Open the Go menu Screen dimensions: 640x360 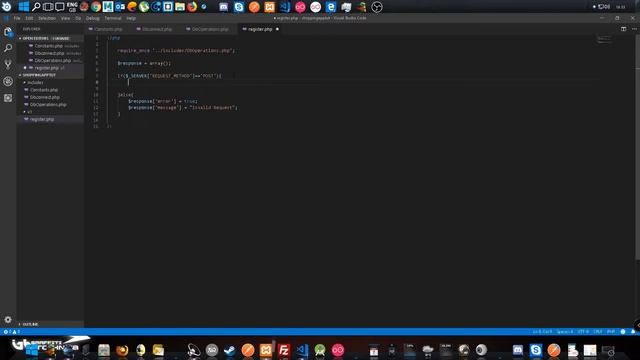[78, 18]
